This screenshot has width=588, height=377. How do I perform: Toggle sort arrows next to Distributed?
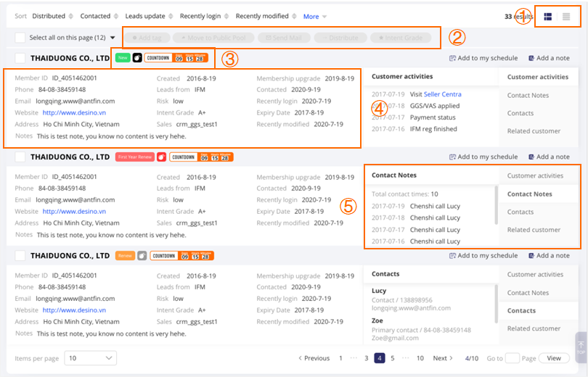coord(71,16)
